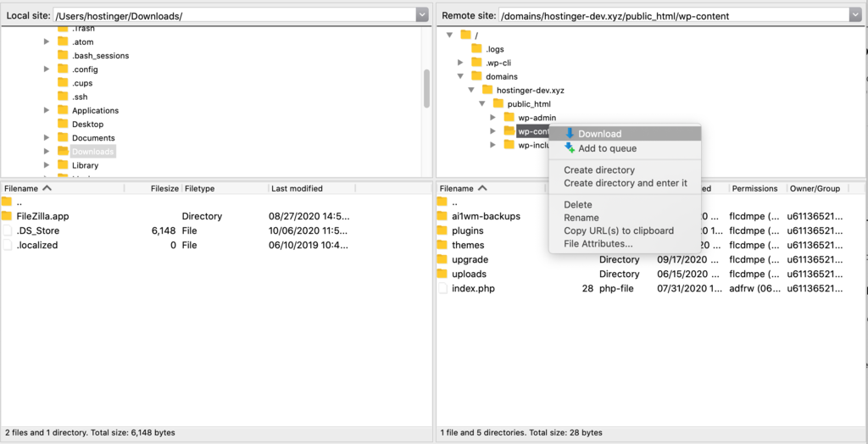This screenshot has height=444, width=868.
Task: Choose Create directory from context menu
Action: click(598, 170)
